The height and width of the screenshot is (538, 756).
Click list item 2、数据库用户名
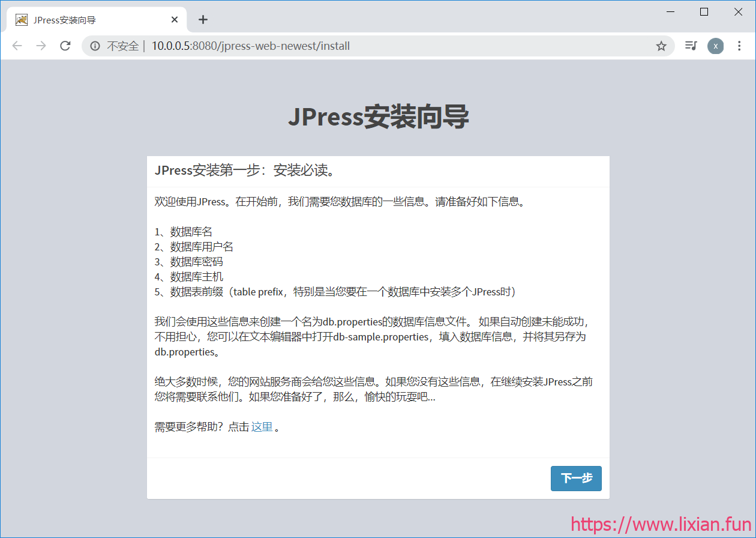point(194,247)
